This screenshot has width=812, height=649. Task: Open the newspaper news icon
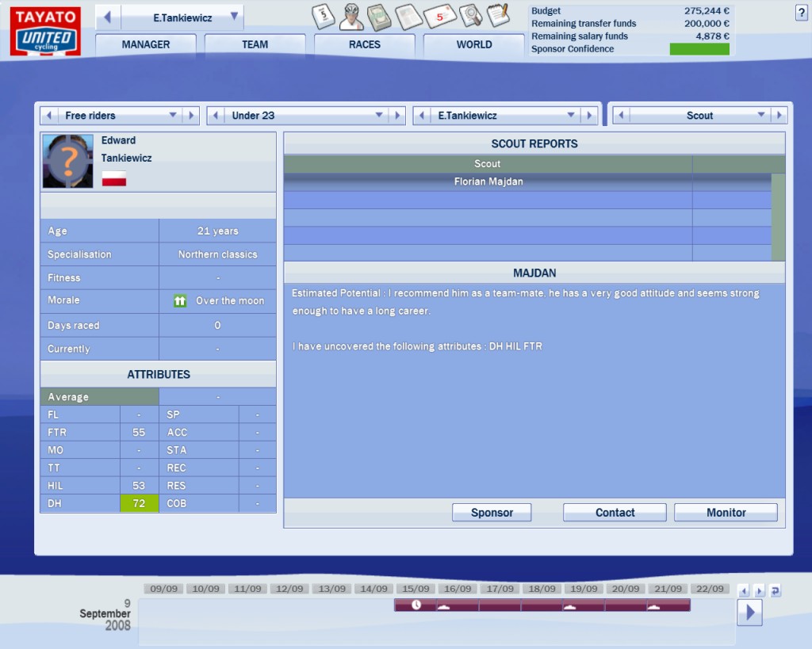point(408,16)
